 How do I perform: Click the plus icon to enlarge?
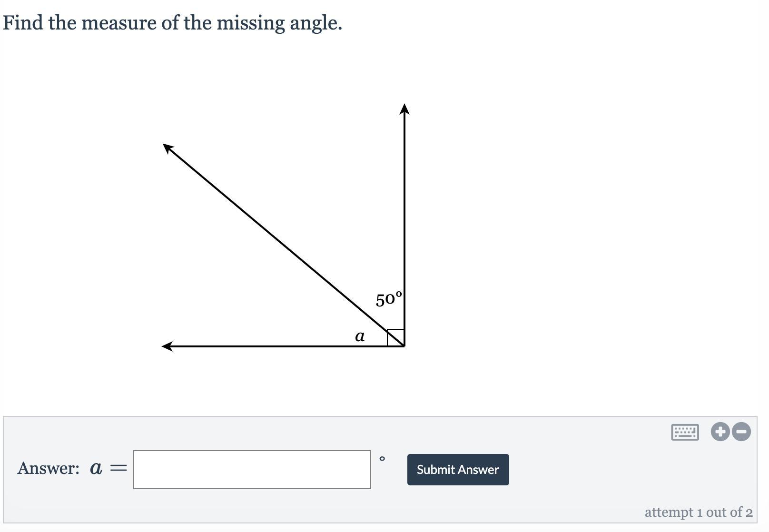click(x=720, y=432)
